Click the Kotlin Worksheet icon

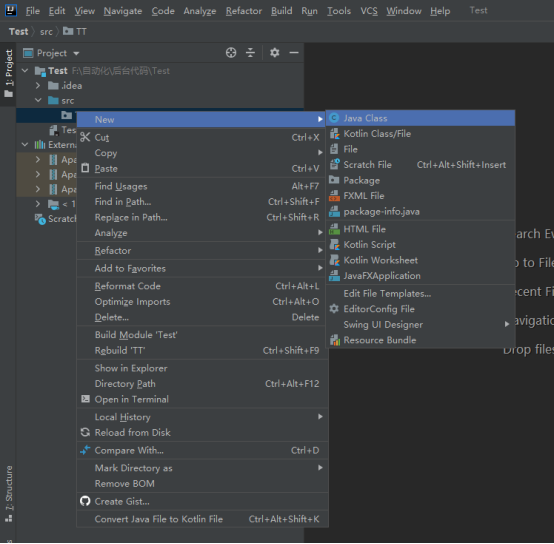(334, 260)
